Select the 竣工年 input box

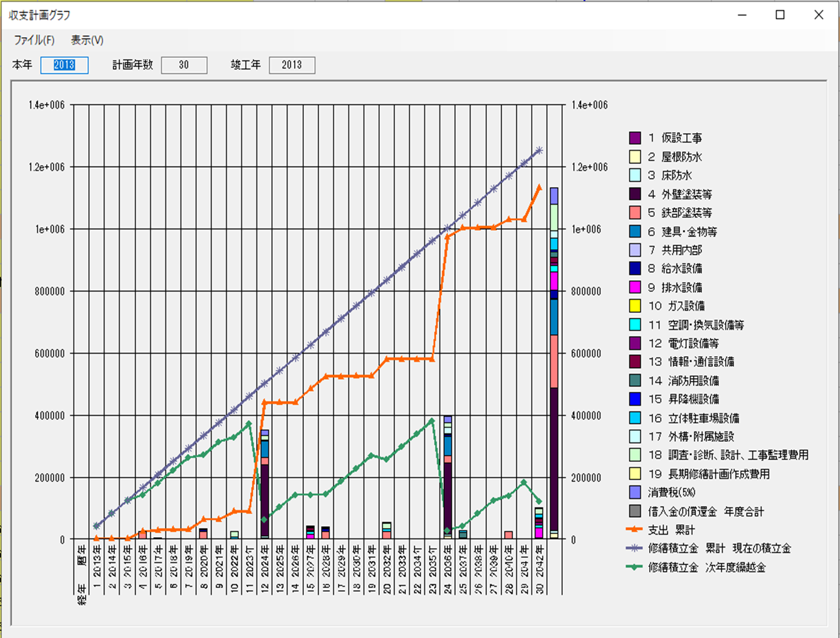tap(292, 65)
